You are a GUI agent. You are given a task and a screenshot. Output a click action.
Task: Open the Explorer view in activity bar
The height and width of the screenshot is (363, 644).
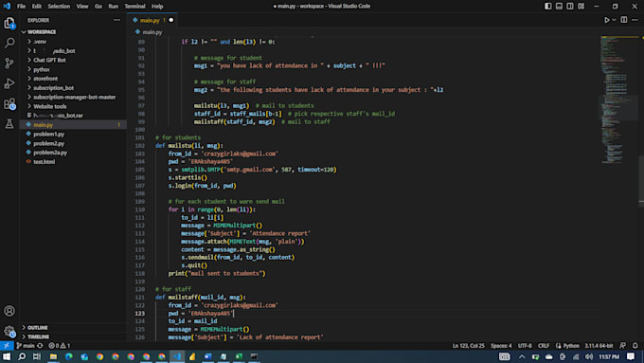pos(9,23)
